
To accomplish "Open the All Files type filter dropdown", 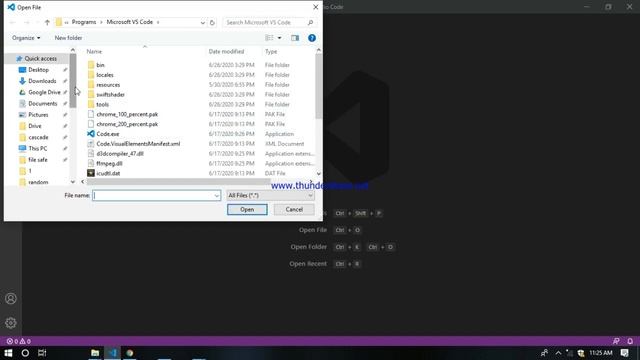I will coord(270,196).
